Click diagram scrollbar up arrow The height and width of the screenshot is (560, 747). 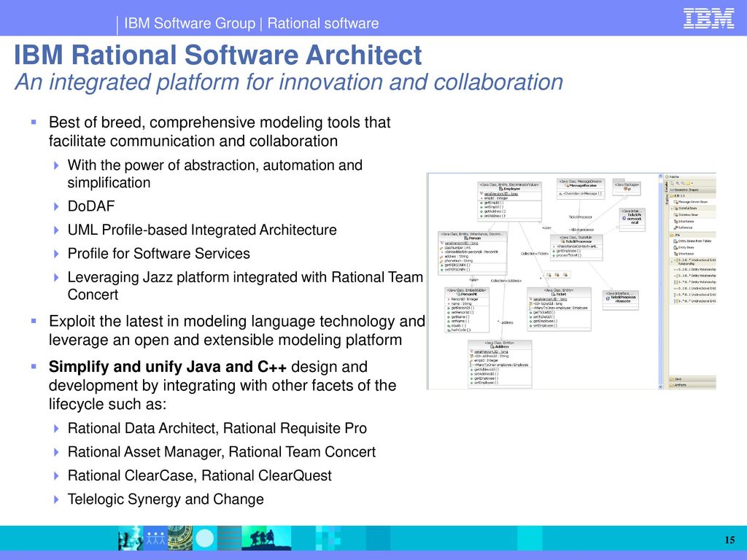(x=661, y=176)
